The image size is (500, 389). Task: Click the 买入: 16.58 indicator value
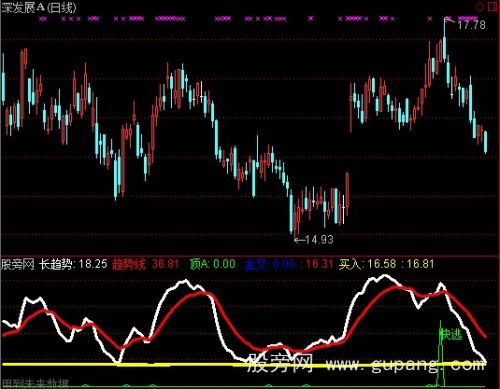point(367,264)
